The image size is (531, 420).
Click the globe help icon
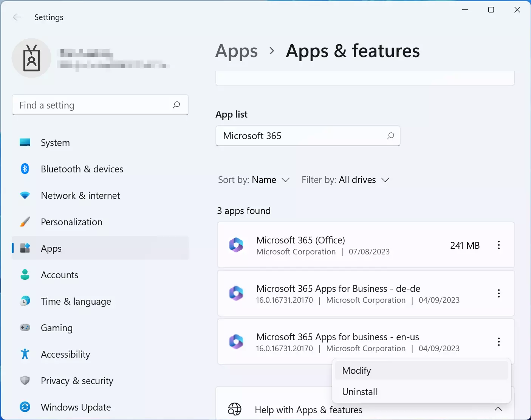[235, 409]
